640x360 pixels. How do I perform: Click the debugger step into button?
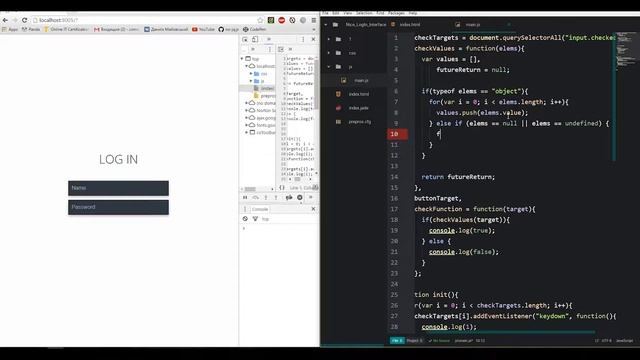tap(266, 198)
